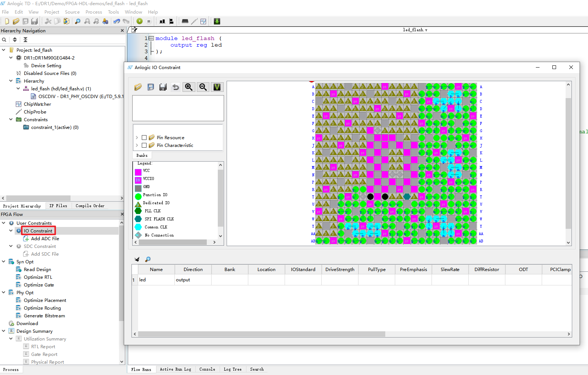Open the ChipWatcher waveform toolbar icon
Image resolution: width=588 pixels, height=375 pixels.
click(x=203, y=21)
